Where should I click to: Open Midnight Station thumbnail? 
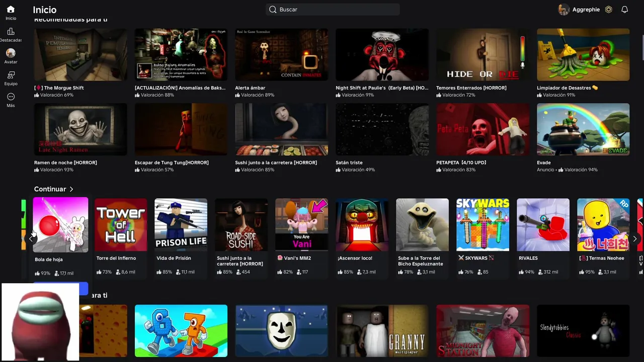(x=483, y=331)
